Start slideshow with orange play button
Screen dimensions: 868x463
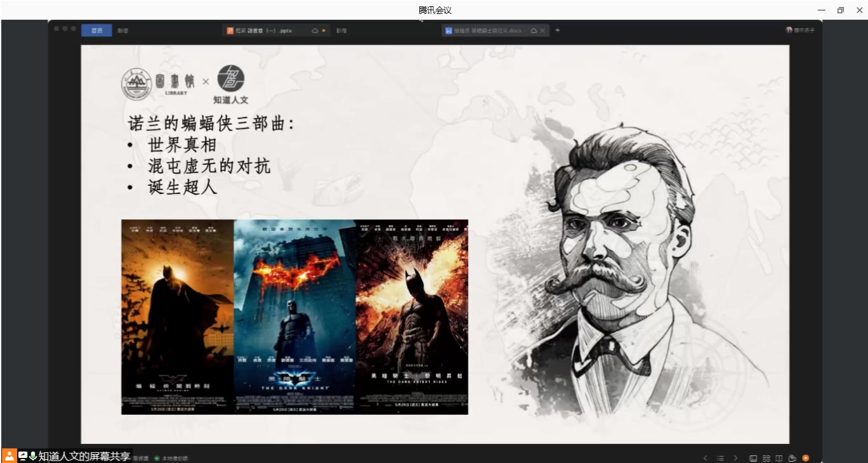click(806, 458)
